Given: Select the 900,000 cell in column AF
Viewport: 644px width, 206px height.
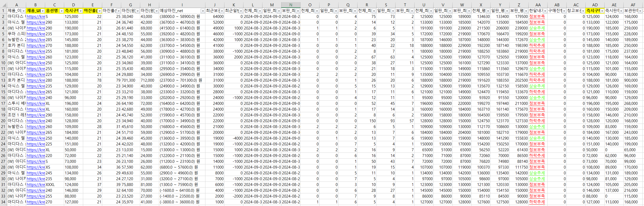Looking at the screenshot, I should click(633, 80).
